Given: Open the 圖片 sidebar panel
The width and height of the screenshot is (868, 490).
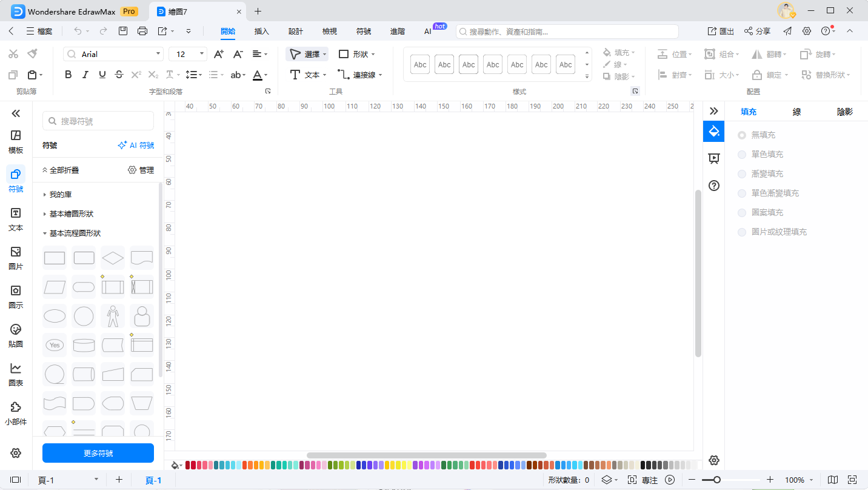Looking at the screenshot, I should [x=16, y=258].
